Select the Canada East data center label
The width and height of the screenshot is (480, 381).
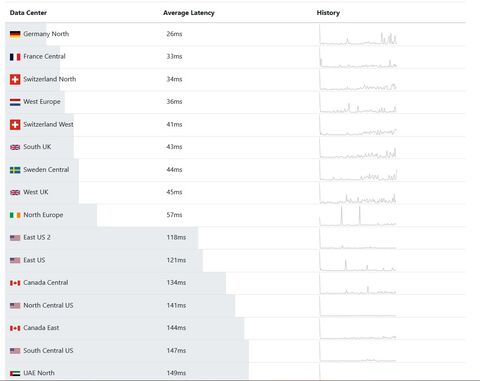[41, 328]
